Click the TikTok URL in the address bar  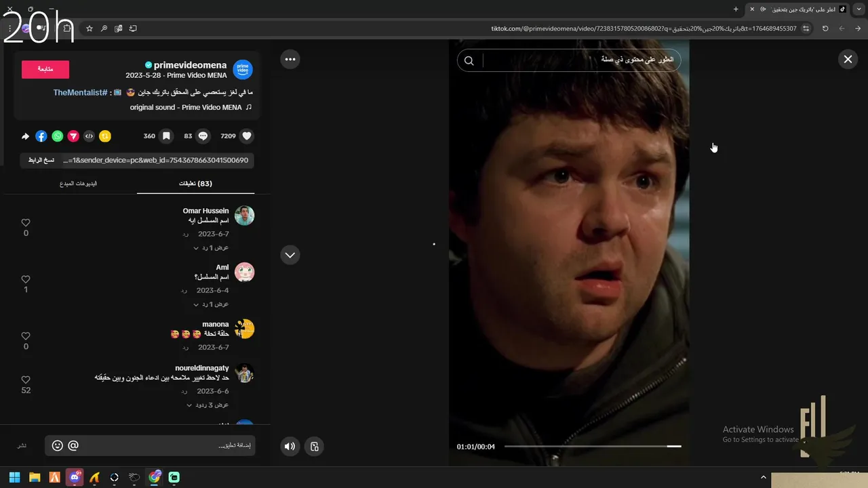coord(644,28)
